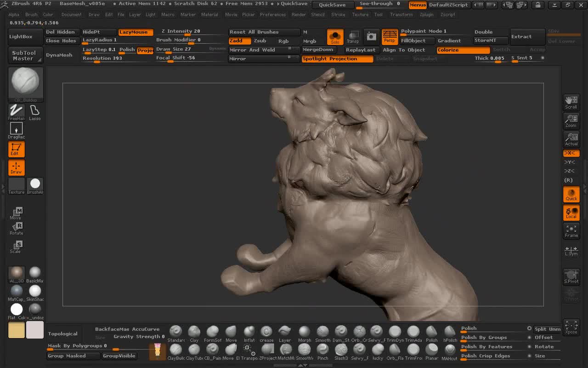Screen dimensions: 588x368
Task: Select the Clay brush
Action: 194,334
